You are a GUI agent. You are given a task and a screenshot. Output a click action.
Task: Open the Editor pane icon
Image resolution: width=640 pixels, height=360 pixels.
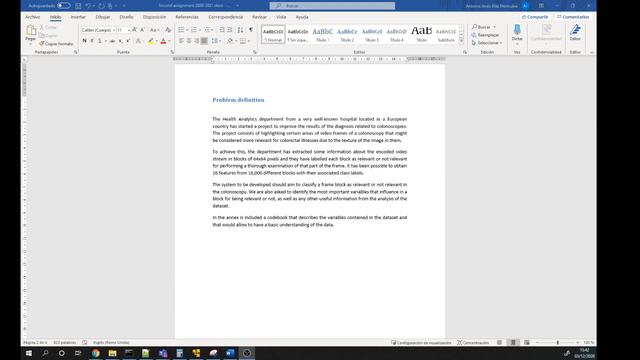tap(575, 30)
